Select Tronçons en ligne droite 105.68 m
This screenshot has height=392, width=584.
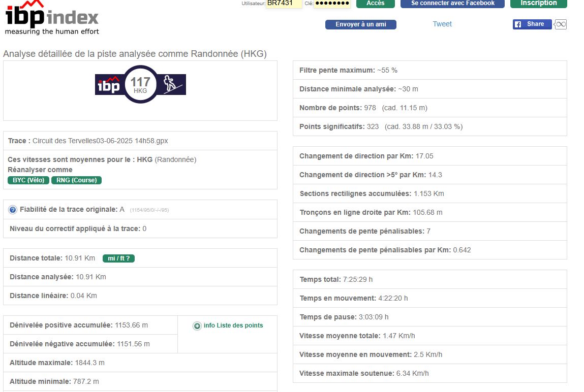pyautogui.click(x=371, y=212)
